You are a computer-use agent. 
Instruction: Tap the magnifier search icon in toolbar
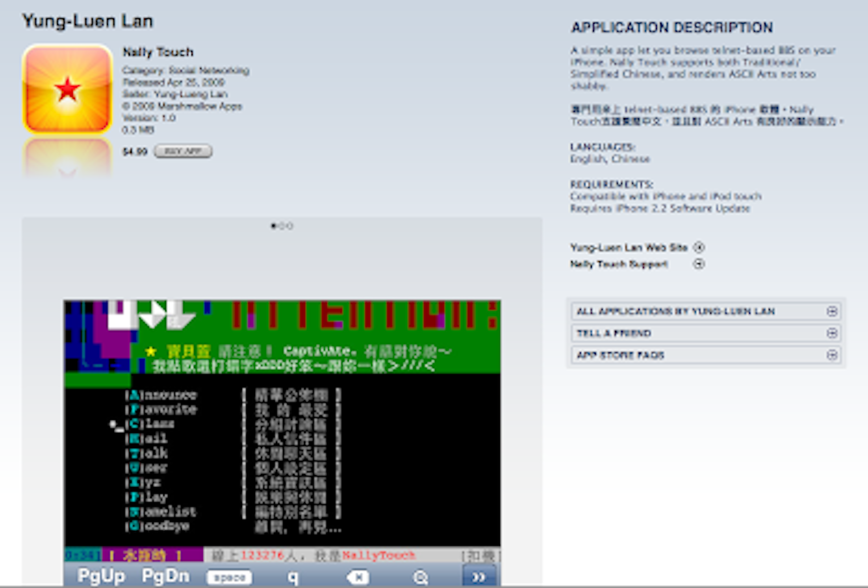421,578
